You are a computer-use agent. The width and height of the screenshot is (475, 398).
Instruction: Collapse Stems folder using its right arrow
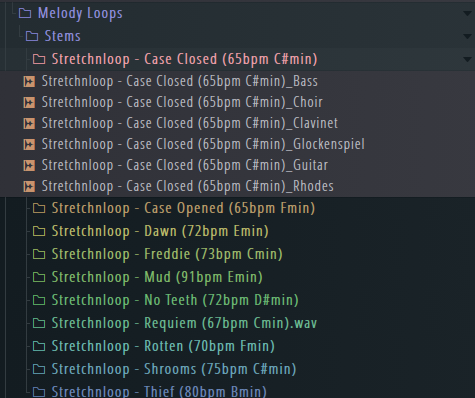(467, 36)
